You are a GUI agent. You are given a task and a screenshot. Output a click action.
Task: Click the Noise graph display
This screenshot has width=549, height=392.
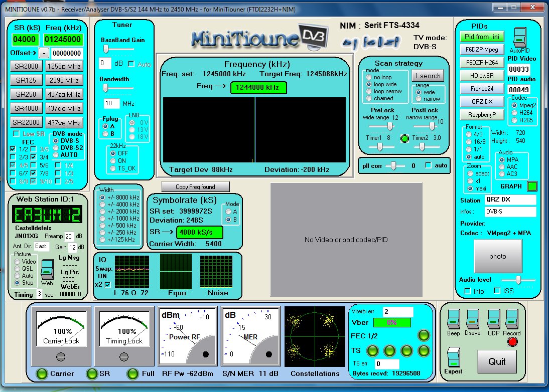[x=216, y=271]
